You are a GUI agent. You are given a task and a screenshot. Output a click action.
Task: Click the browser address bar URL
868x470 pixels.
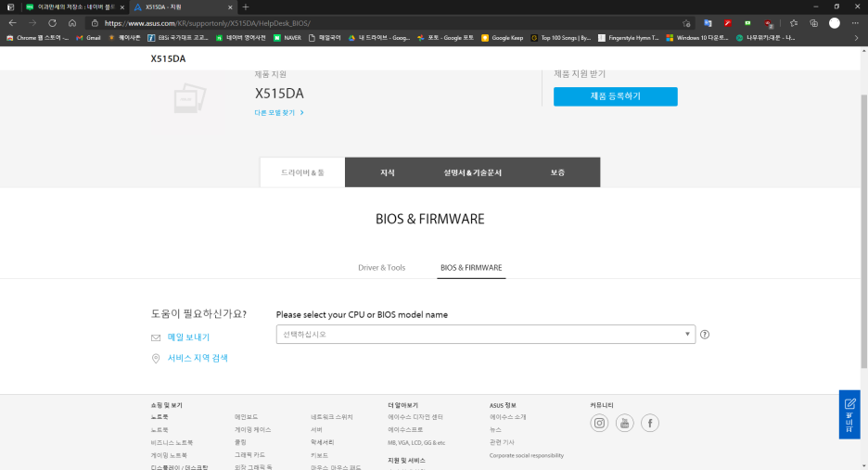point(208,23)
